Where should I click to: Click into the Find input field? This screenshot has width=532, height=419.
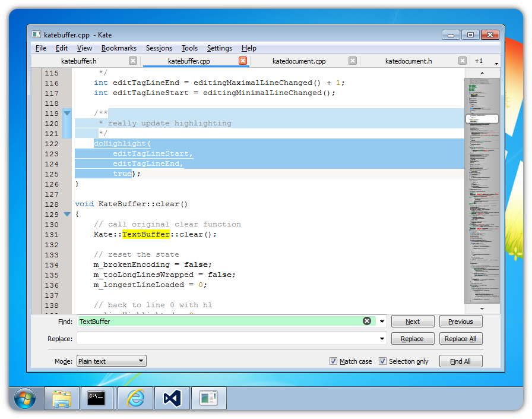220,321
